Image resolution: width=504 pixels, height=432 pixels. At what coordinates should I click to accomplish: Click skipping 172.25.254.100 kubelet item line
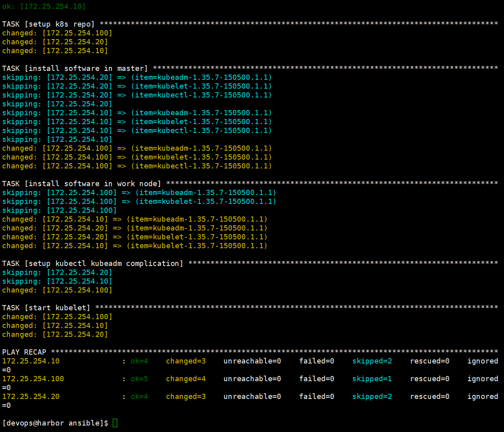pyautogui.click(x=139, y=201)
